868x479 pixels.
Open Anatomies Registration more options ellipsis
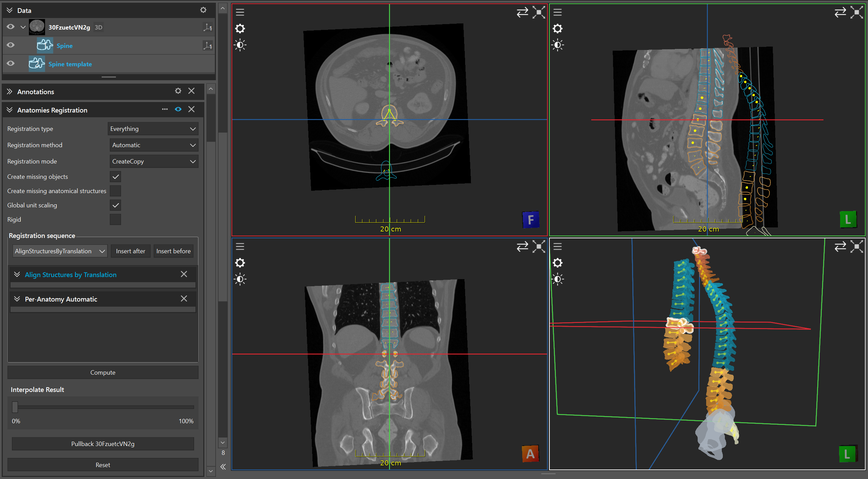tap(165, 109)
